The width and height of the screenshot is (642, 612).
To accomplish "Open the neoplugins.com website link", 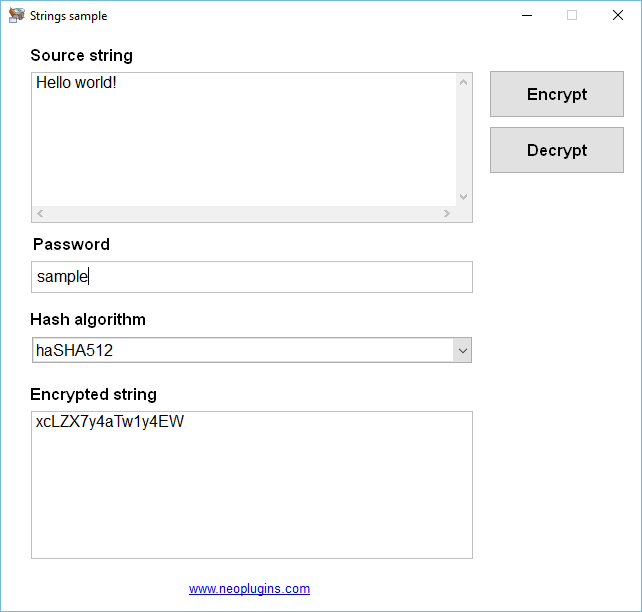I will click(x=249, y=589).
